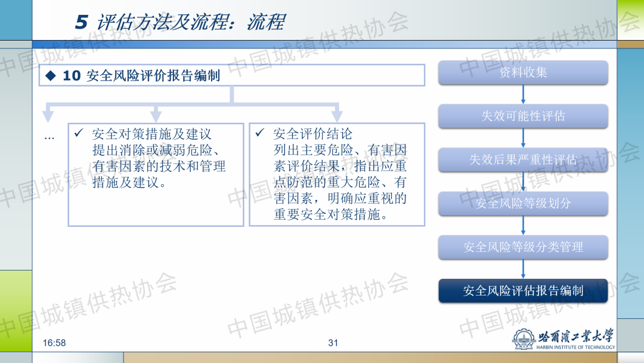Open the 安全风险等级划分 step
The width and height of the screenshot is (644, 363).
(523, 204)
